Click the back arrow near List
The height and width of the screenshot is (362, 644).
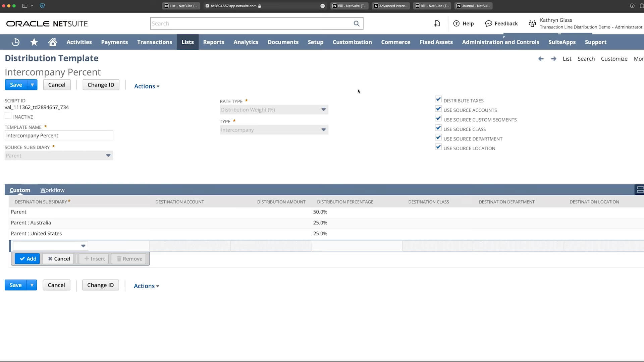(x=541, y=59)
